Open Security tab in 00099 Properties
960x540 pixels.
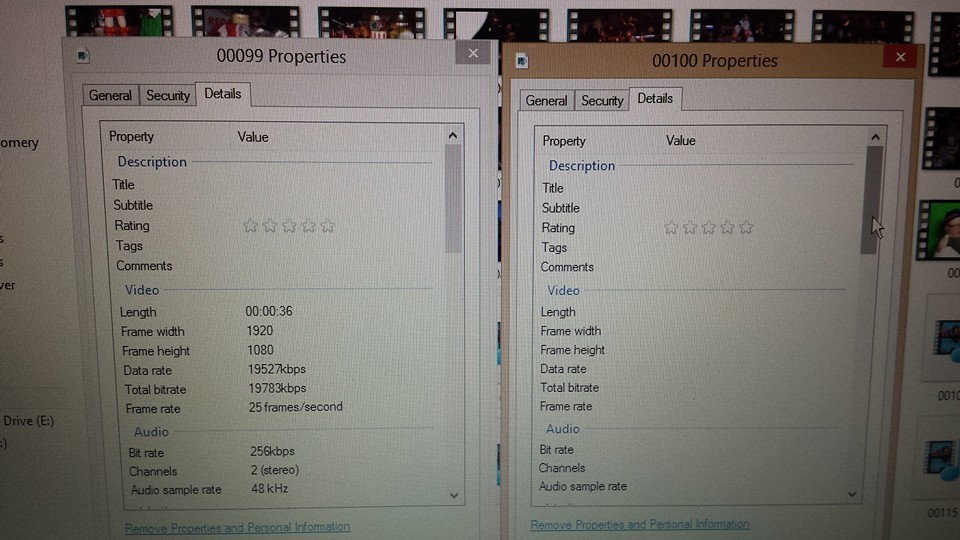pyautogui.click(x=167, y=96)
